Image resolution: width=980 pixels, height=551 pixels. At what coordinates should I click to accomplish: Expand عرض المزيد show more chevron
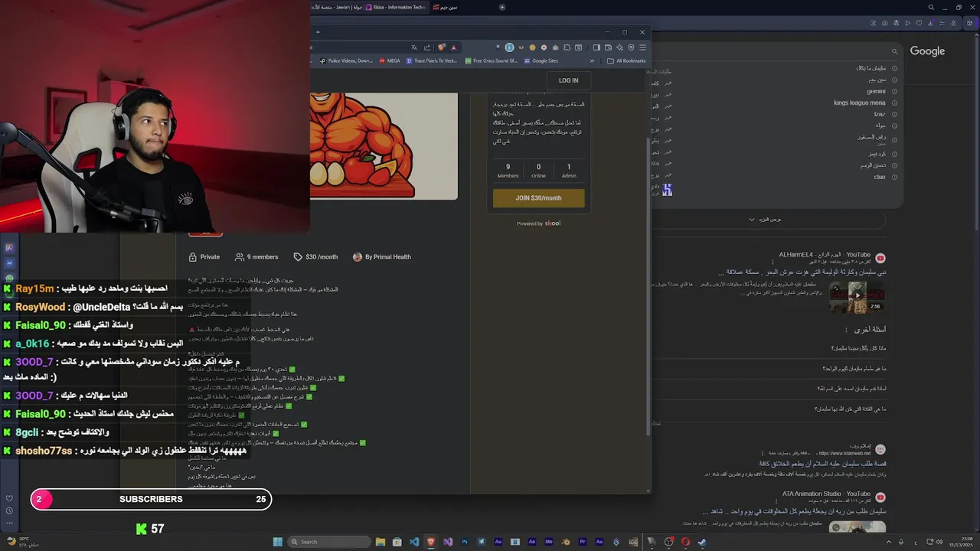click(x=752, y=220)
